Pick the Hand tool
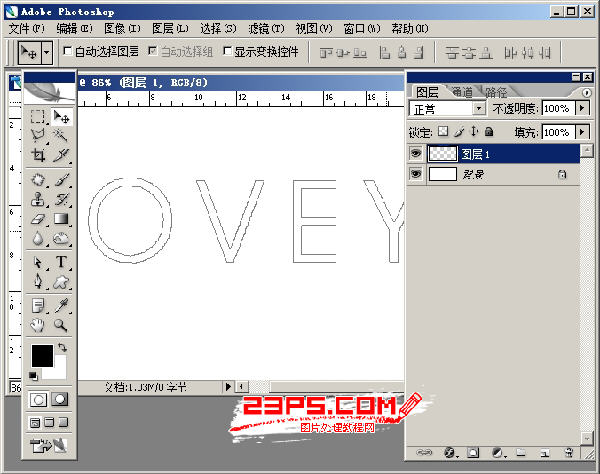 (38, 325)
